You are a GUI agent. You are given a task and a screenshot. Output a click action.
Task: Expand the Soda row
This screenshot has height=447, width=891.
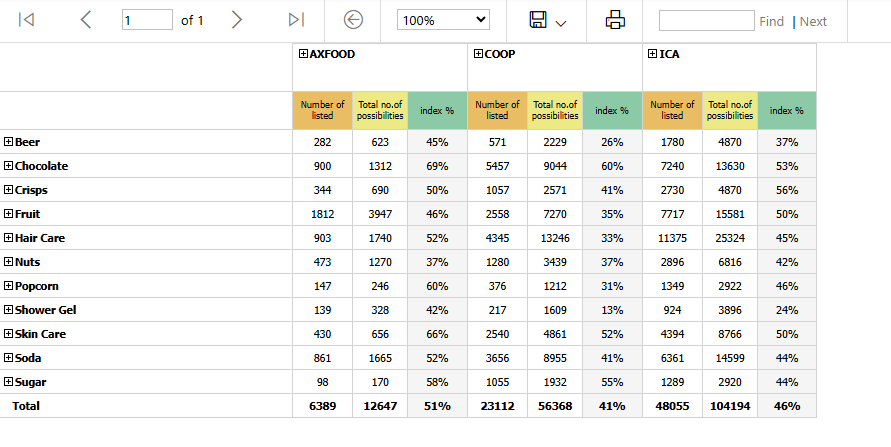9,358
